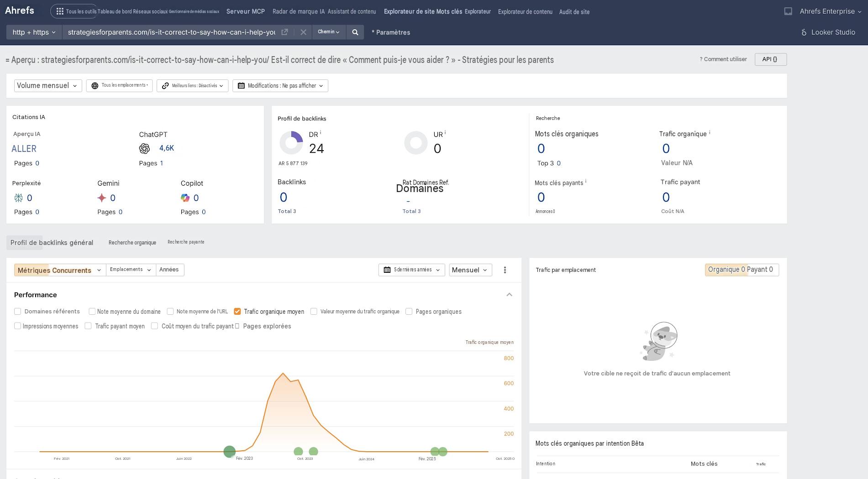Open the all-tools grid icon
The width and height of the screenshot is (868, 479).
pyautogui.click(x=60, y=11)
